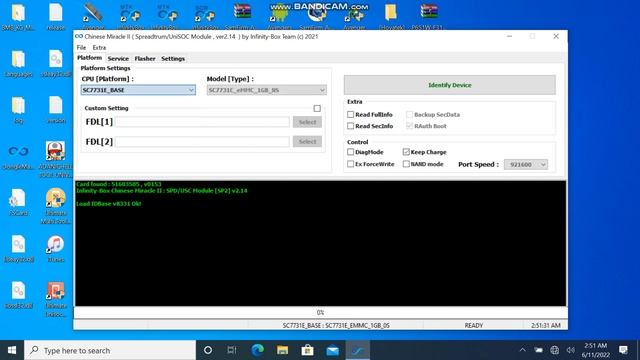Click the SC7731E_BASE status bar entry
Viewport: 640px width, 360px height.
pyautogui.click(x=336, y=325)
